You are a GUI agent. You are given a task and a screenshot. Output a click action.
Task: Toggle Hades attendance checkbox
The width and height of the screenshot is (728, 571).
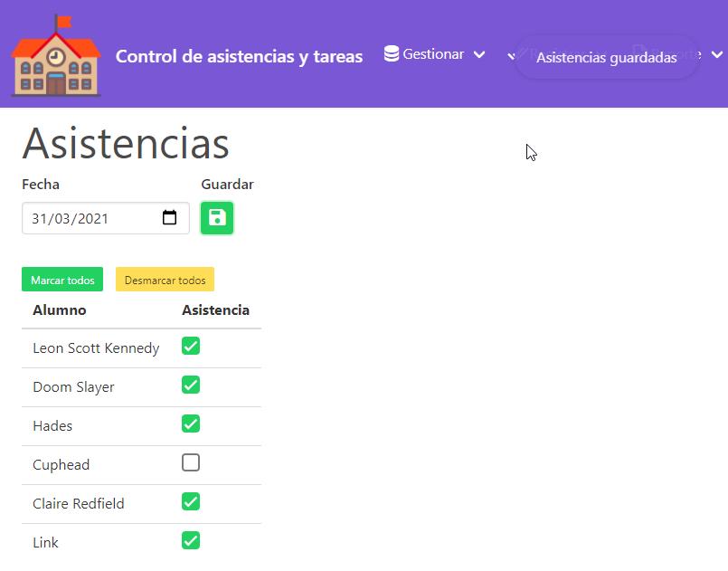pos(191,424)
